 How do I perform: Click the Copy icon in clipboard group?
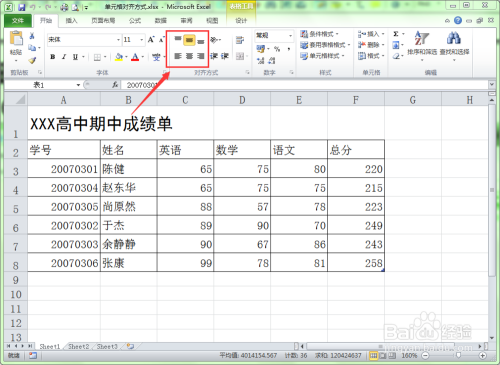click(x=32, y=48)
